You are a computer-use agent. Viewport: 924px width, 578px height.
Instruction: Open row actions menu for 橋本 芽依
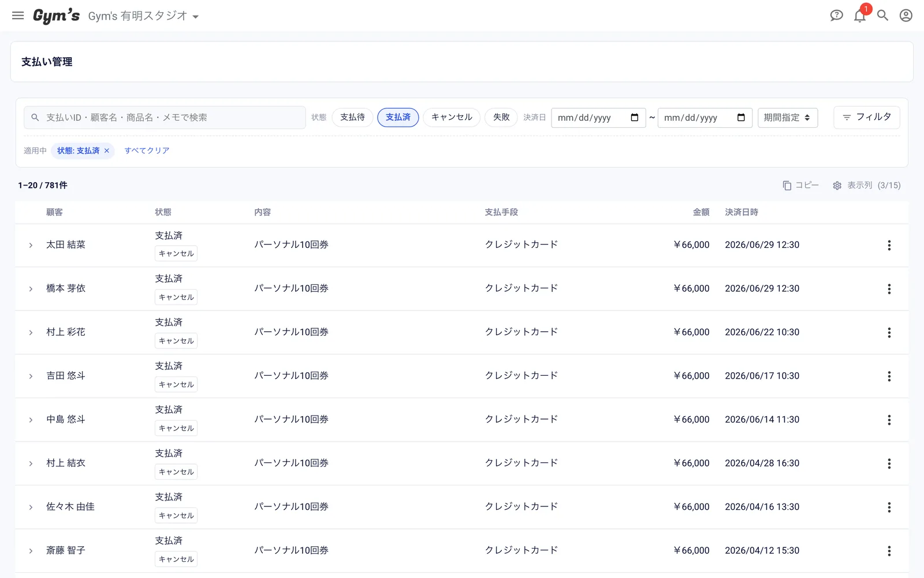point(889,288)
